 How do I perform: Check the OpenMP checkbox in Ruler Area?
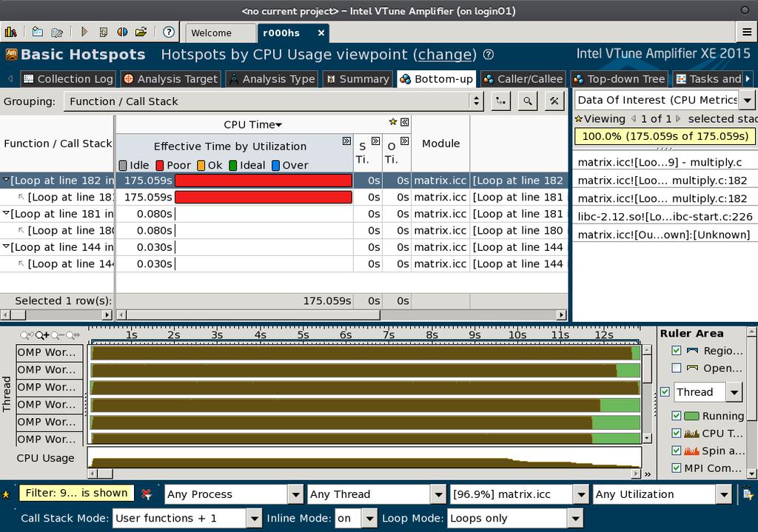tap(677, 368)
